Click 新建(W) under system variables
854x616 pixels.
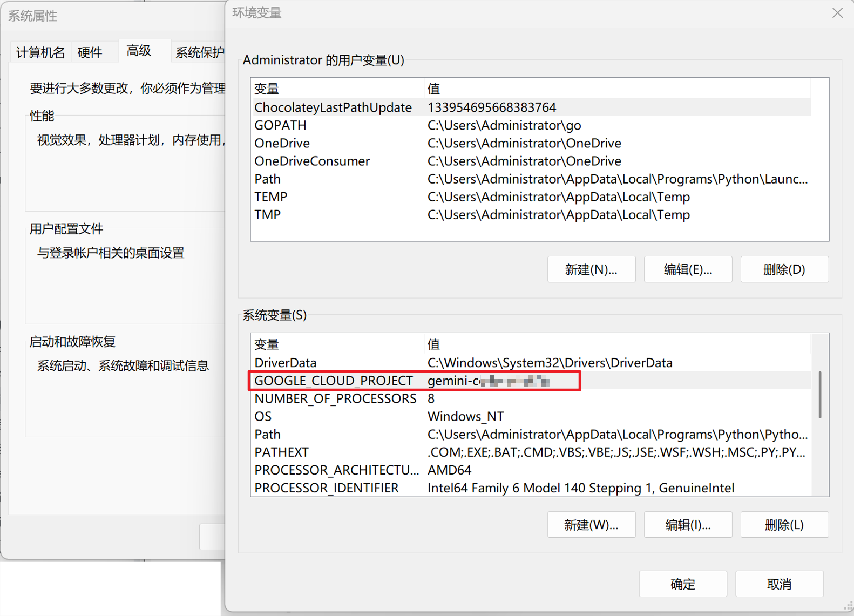click(591, 525)
